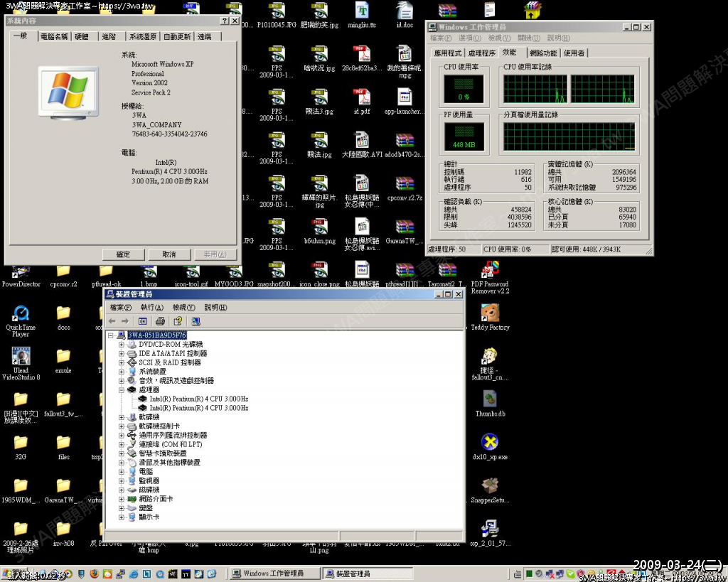
Task: Click the print icon in Device Manager toolbar
Action: [161, 321]
